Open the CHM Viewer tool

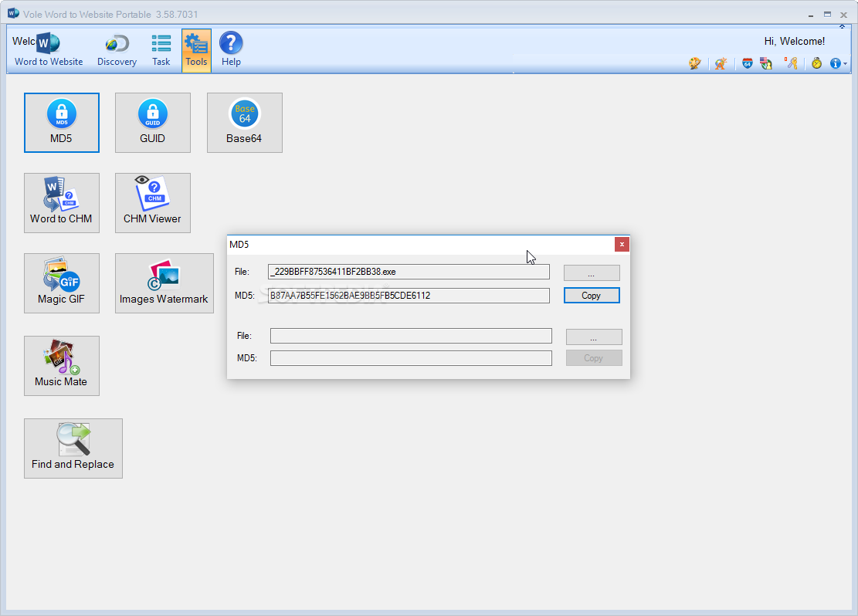tap(153, 203)
